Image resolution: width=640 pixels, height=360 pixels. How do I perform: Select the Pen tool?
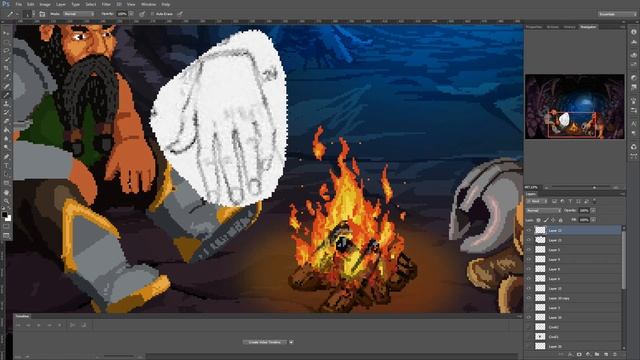click(x=6, y=157)
